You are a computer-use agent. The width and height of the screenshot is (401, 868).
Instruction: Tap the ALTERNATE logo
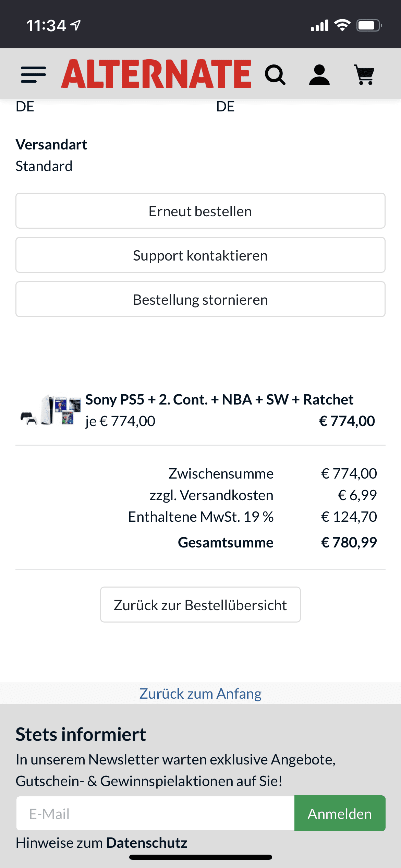(156, 74)
